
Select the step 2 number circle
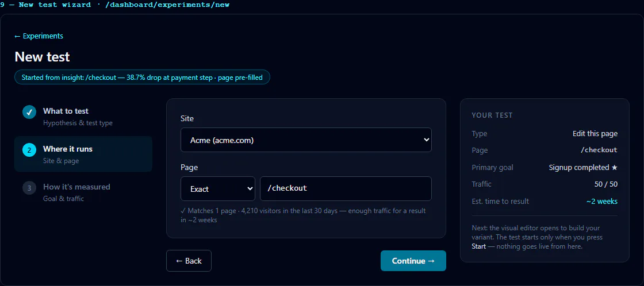pyautogui.click(x=29, y=150)
